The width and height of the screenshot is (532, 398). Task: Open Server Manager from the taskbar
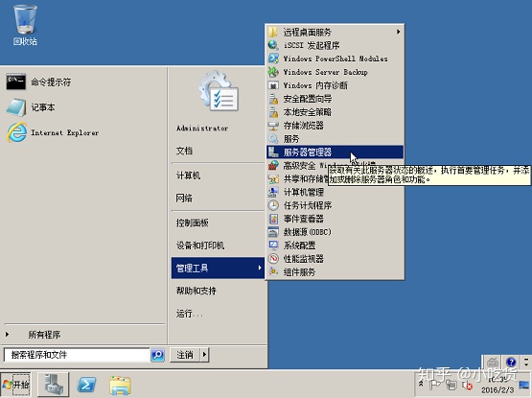(54, 385)
